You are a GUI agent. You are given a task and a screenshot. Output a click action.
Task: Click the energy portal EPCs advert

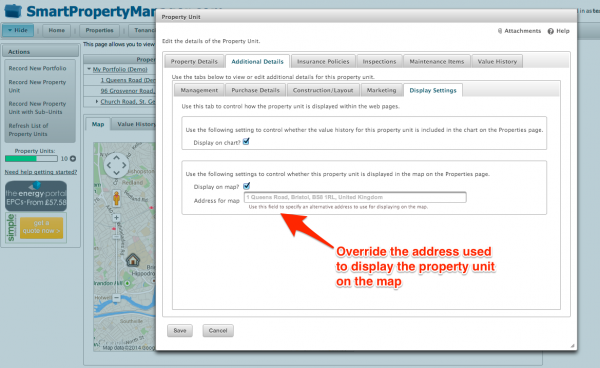click(x=36, y=196)
